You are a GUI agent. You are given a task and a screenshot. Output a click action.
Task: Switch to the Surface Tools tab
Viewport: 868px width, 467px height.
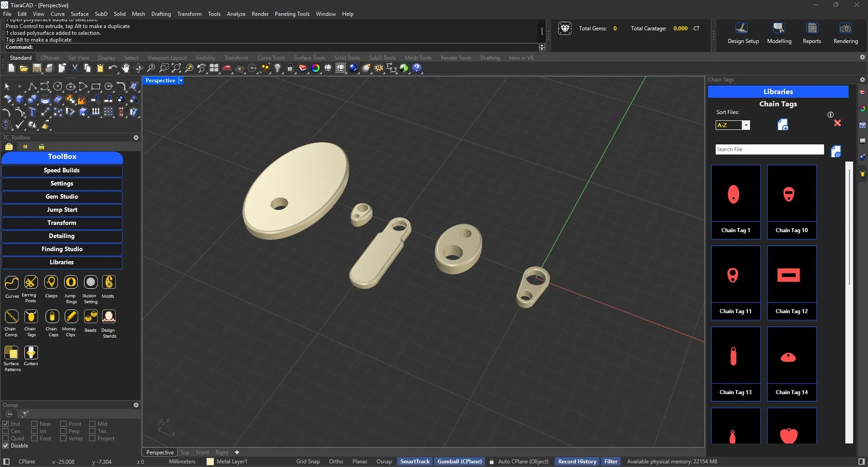pos(309,58)
